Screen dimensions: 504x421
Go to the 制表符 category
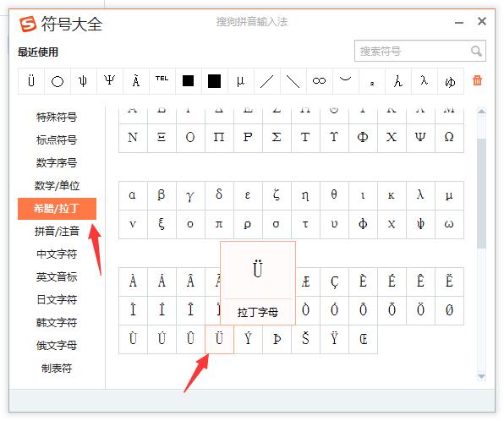(x=57, y=369)
